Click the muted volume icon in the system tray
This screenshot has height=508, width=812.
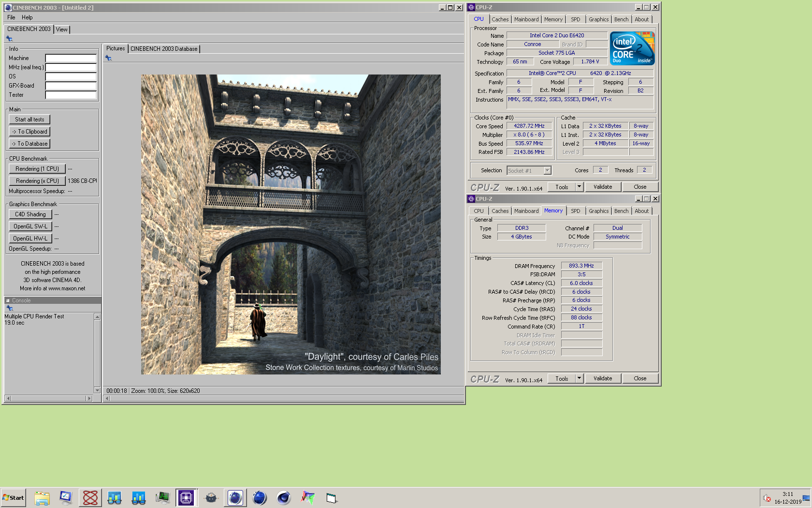point(767,498)
